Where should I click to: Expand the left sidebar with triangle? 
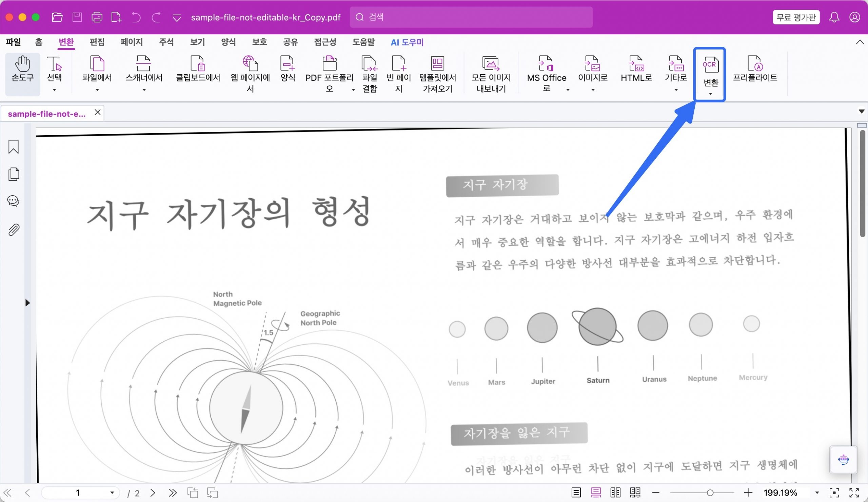point(27,303)
